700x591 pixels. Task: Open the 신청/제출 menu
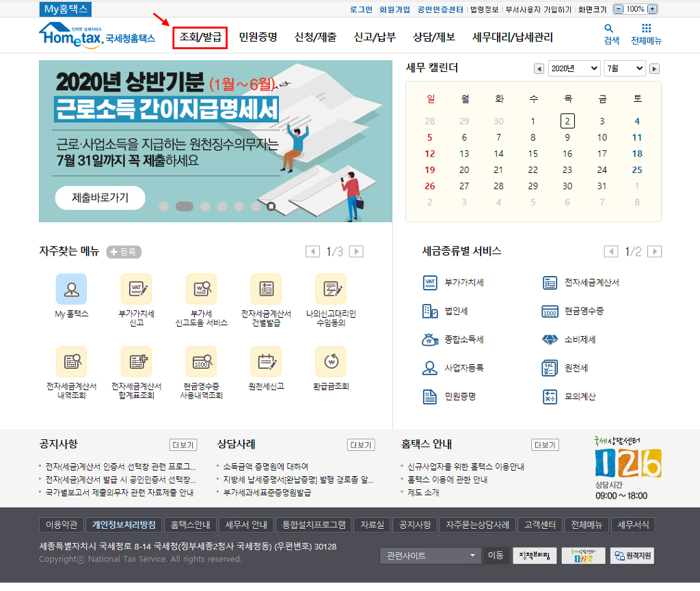pyautogui.click(x=316, y=37)
